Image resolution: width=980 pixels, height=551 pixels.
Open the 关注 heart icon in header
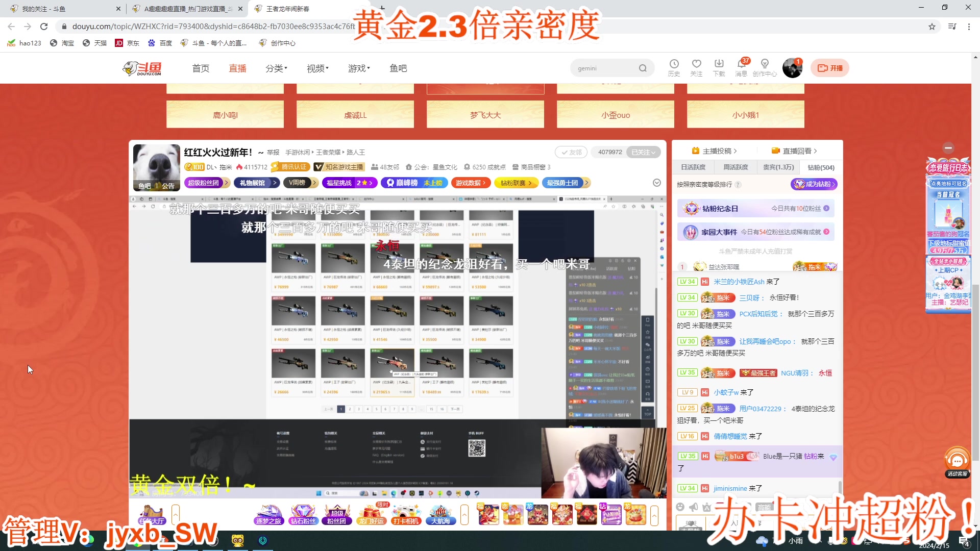696,67
